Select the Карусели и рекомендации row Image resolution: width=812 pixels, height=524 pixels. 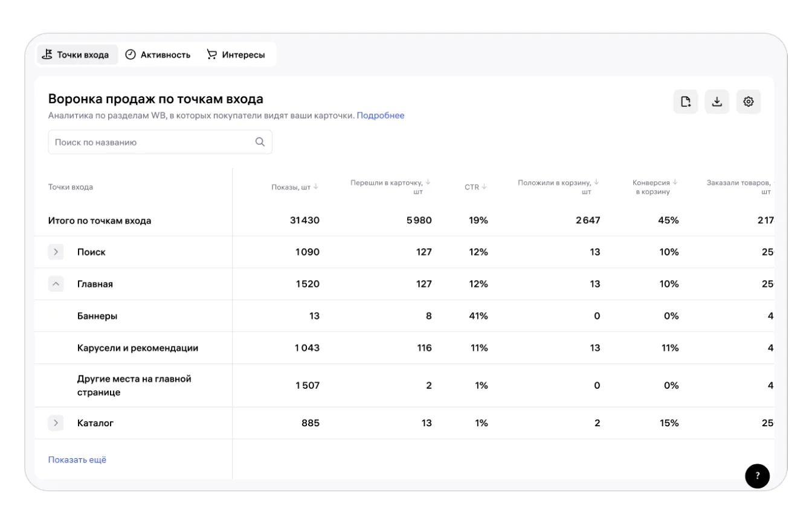coord(138,348)
